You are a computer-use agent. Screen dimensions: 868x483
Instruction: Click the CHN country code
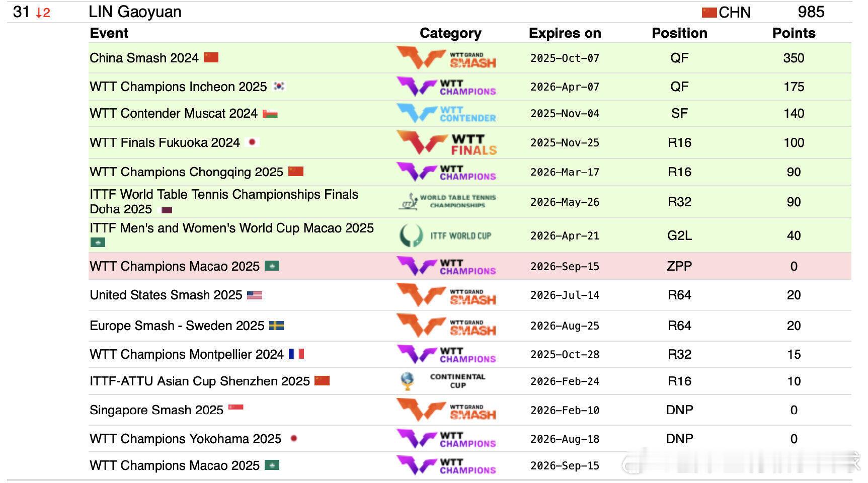pyautogui.click(x=734, y=13)
